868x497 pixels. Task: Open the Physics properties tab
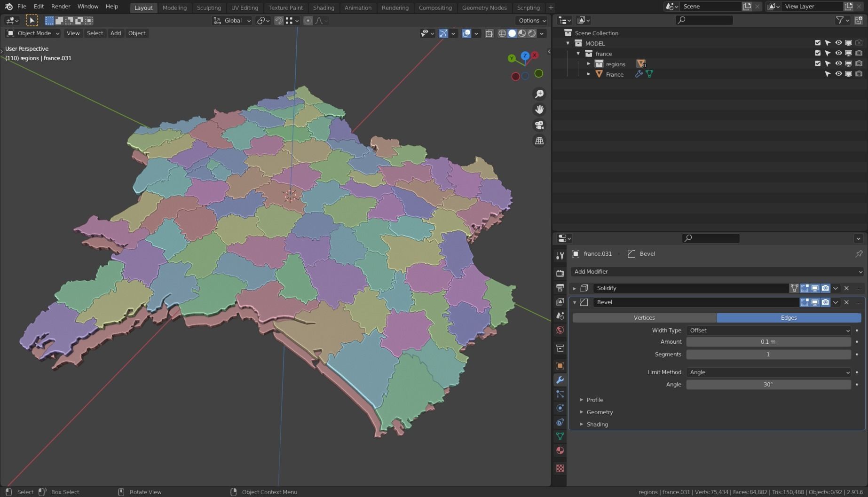[560, 408]
